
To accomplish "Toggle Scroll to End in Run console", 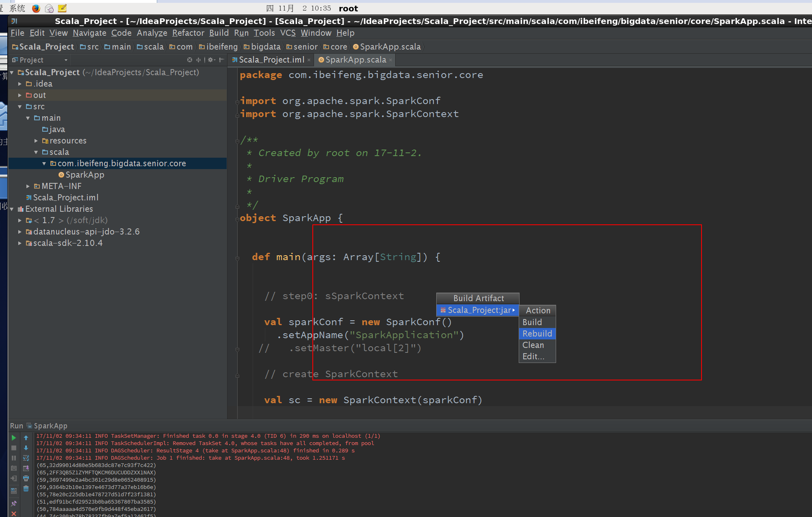I will point(26,468).
